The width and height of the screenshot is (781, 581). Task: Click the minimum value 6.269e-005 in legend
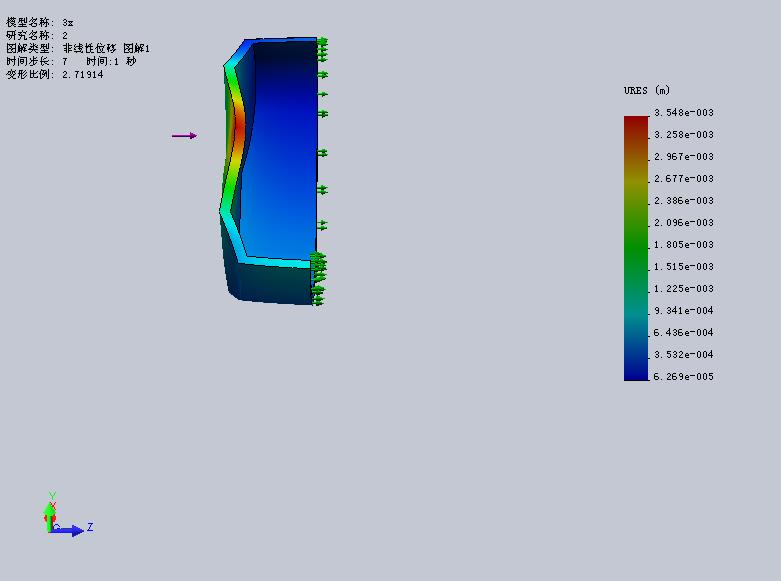click(x=683, y=377)
